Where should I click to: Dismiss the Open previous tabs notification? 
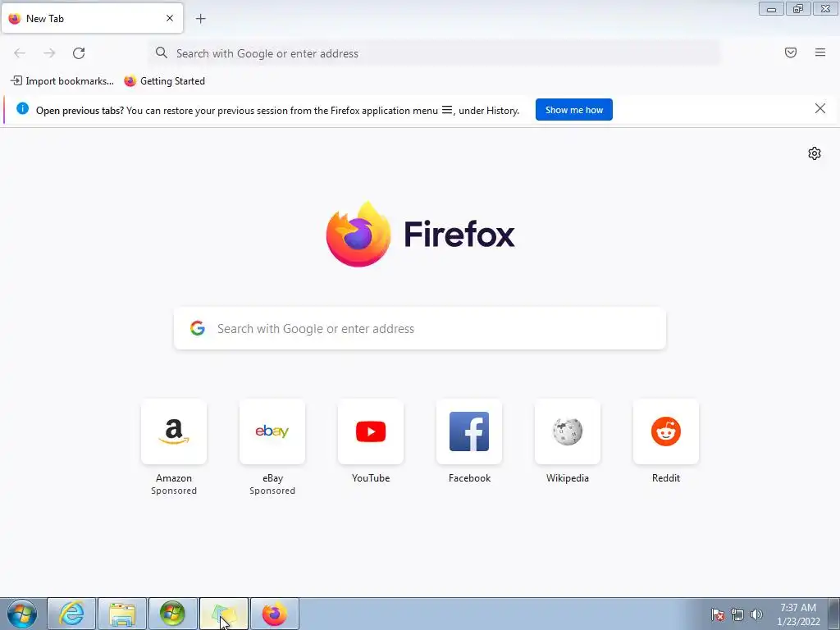820,109
